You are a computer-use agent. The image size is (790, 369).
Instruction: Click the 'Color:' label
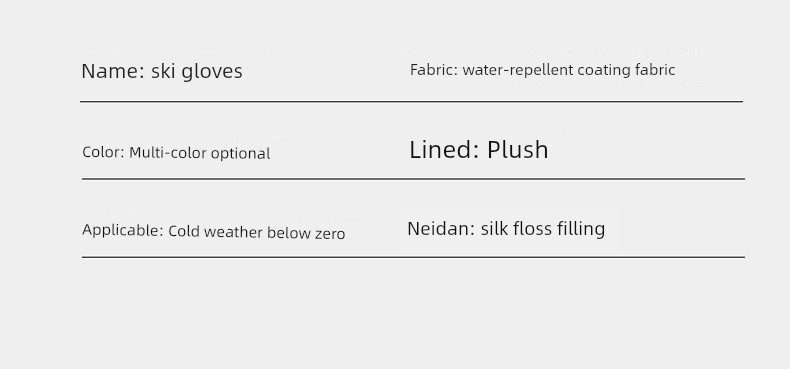[103, 152]
